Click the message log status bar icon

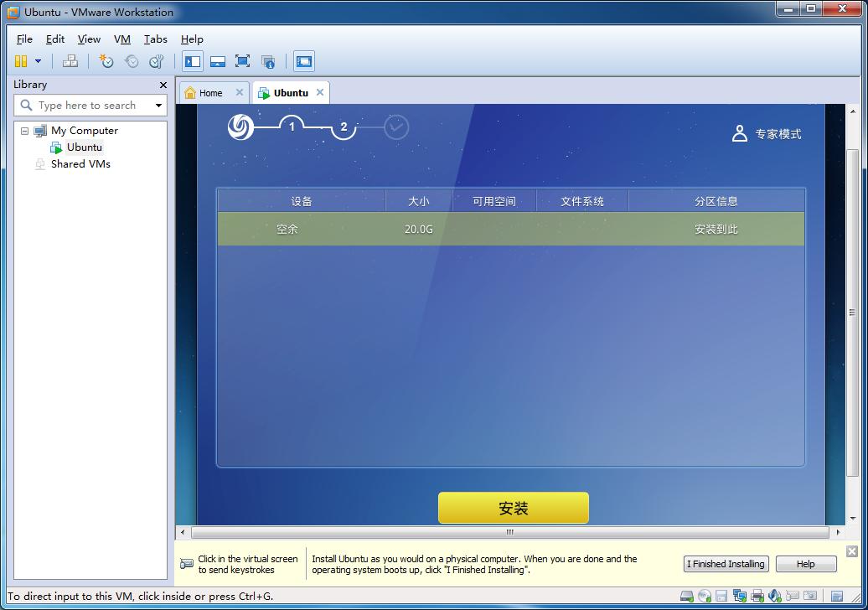(837, 596)
